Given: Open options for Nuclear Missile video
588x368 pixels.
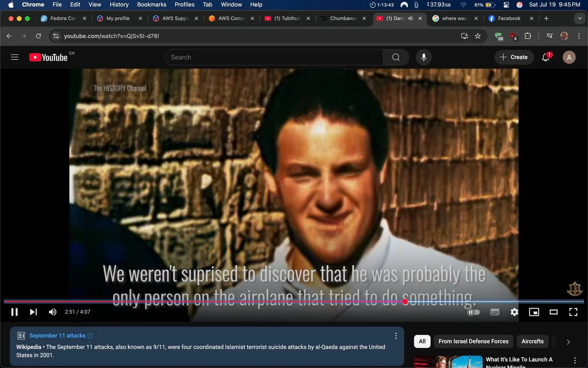Looking at the screenshot, I should (575, 360).
